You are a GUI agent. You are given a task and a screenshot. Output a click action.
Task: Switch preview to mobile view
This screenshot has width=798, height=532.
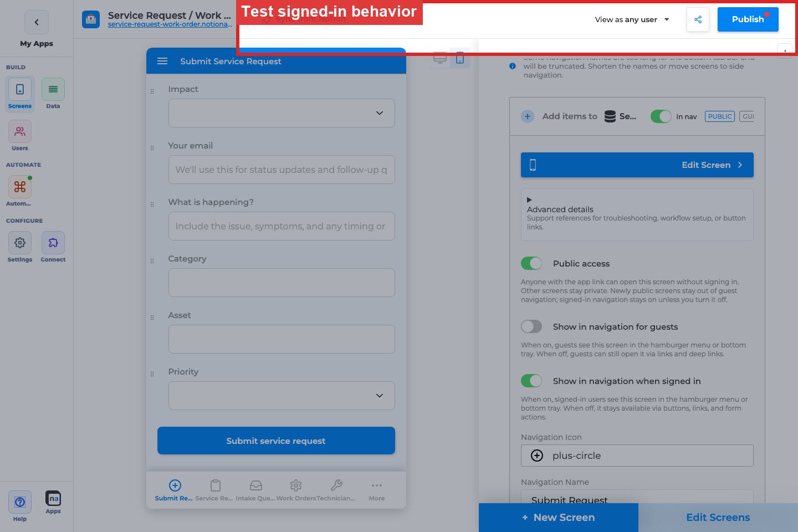460,58
